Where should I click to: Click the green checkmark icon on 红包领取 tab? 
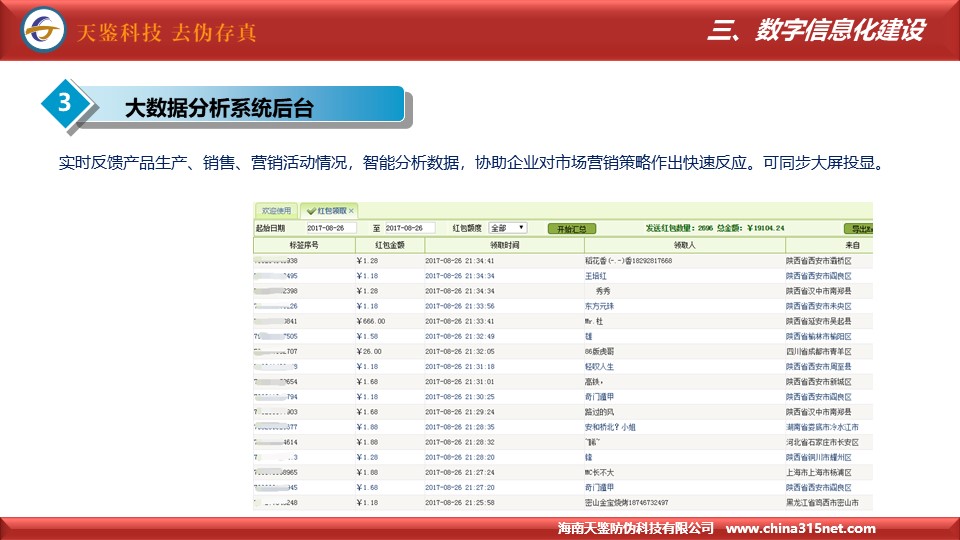pyautogui.click(x=310, y=211)
